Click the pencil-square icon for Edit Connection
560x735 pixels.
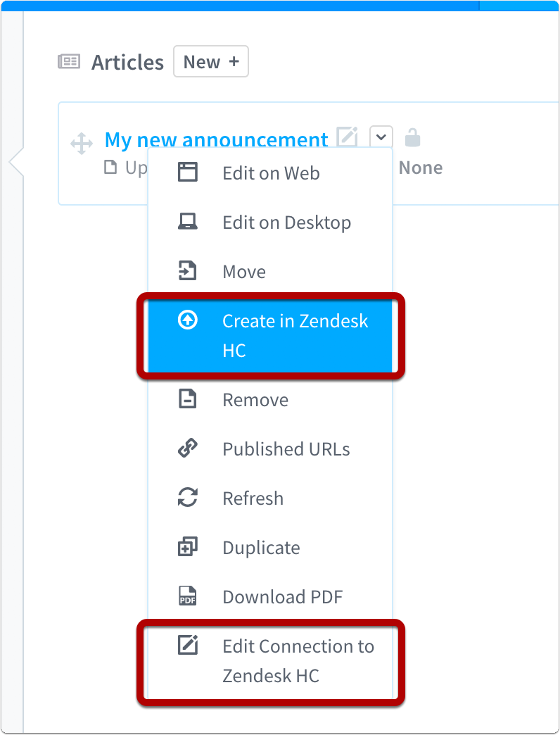point(188,644)
